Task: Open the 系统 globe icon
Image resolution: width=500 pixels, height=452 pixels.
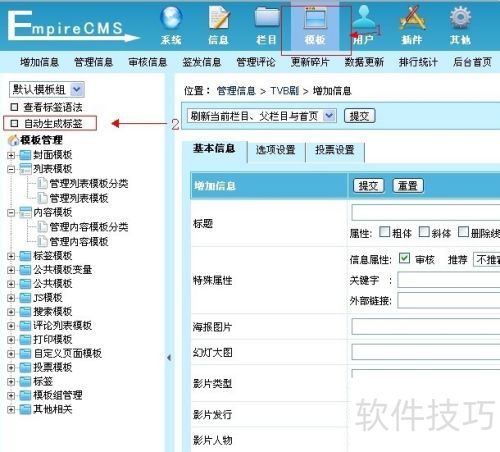Action: coord(171,17)
